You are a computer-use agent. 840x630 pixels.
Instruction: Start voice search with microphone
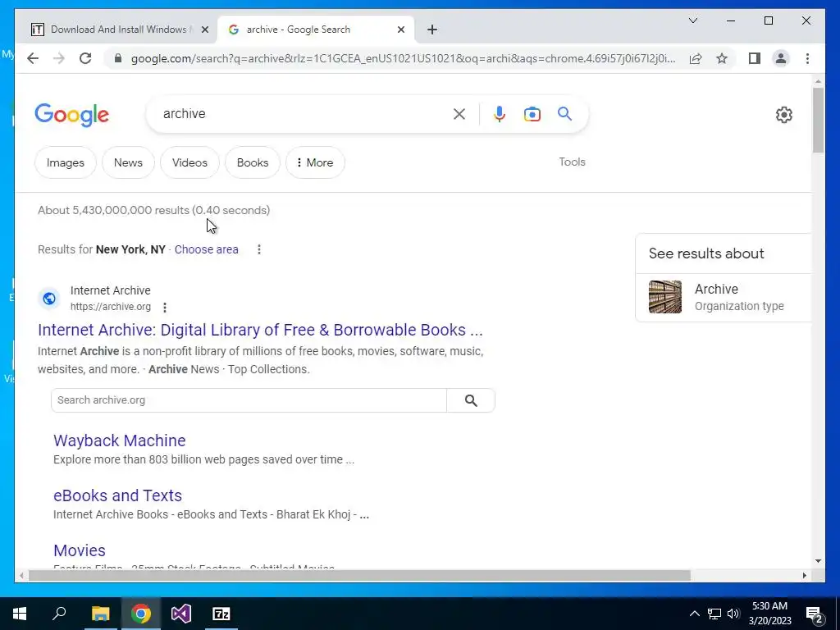tap(500, 113)
